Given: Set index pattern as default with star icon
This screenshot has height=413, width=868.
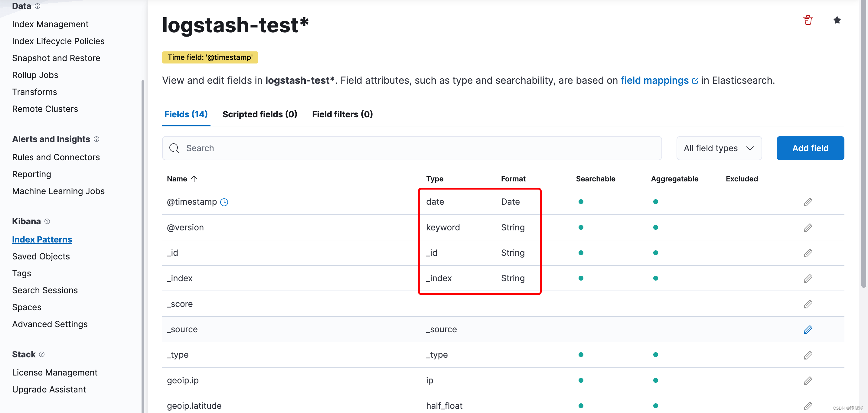Looking at the screenshot, I should coord(837,20).
